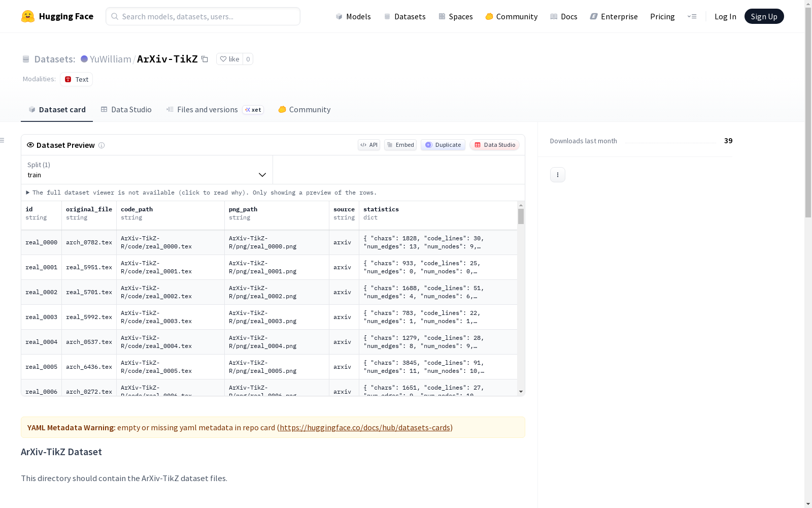
Task: Click the statistics cell with chars 3845
Action: tap(438, 367)
